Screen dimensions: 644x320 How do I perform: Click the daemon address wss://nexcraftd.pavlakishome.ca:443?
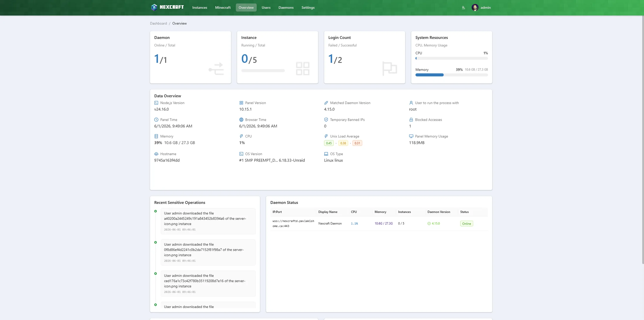pos(293,223)
